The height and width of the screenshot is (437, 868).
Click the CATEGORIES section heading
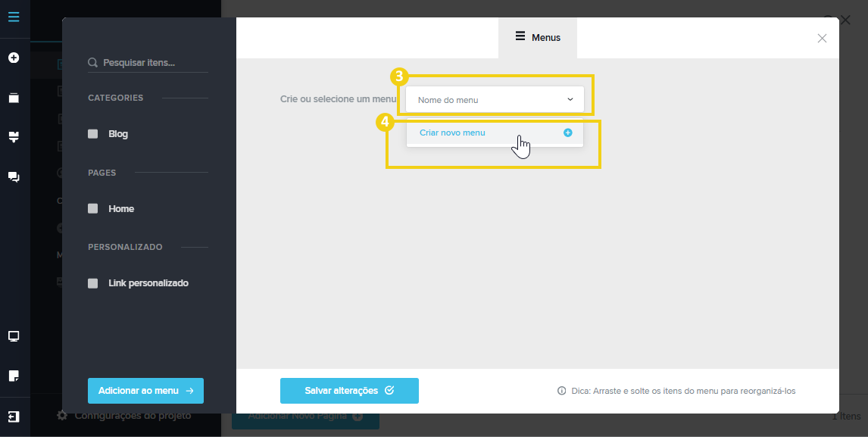(x=116, y=98)
